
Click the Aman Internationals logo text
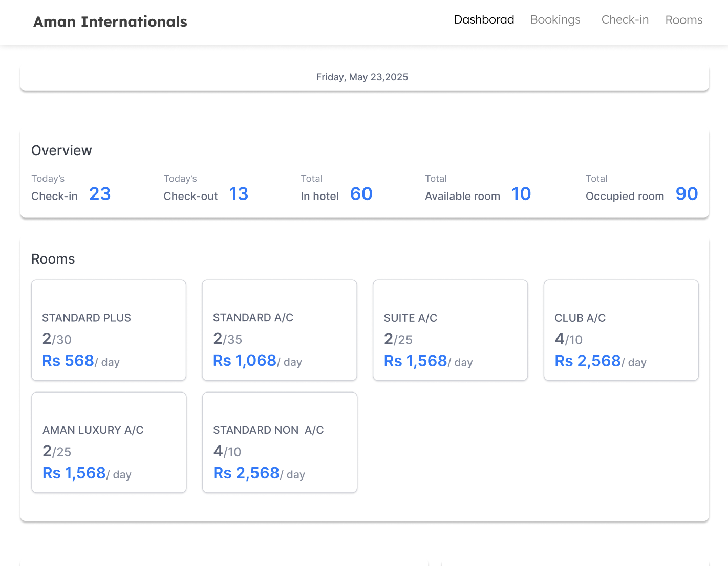coord(110,21)
